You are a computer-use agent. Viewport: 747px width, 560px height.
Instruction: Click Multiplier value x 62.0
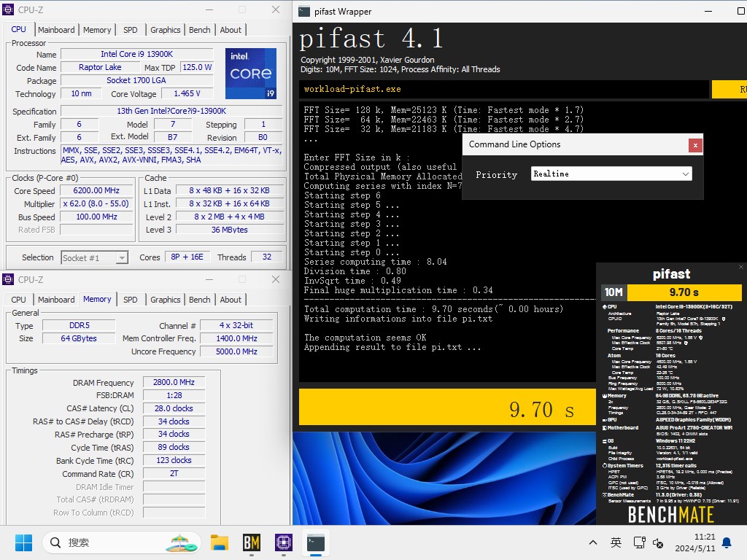(96, 204)
